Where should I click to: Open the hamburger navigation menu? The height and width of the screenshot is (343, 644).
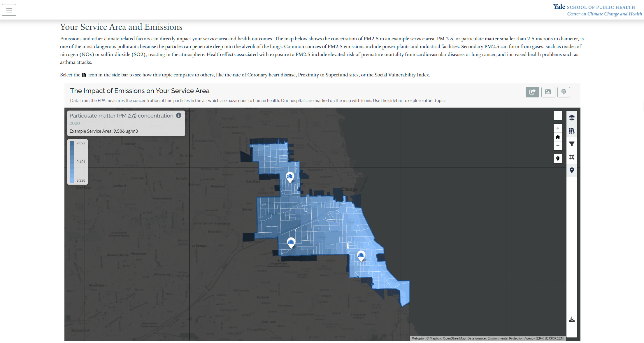9,10
